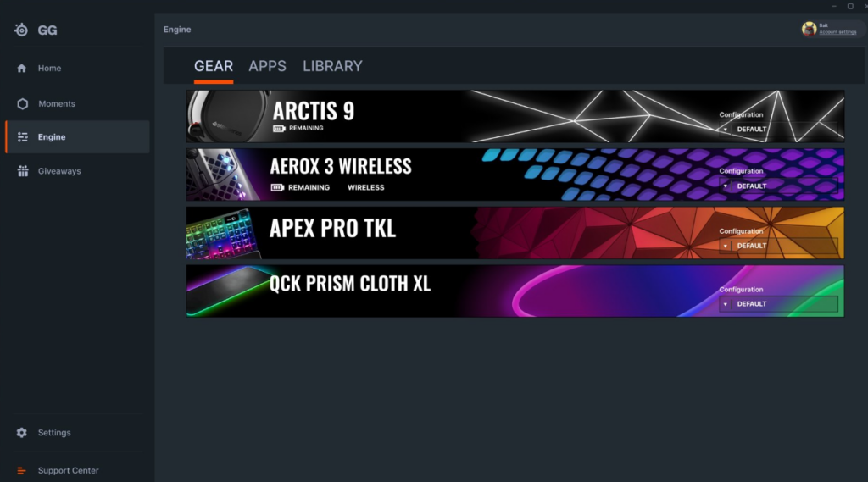Open the QcK Prism Cloth XL configuration dropdown
The image size is (868, 482).
[778, 304]
